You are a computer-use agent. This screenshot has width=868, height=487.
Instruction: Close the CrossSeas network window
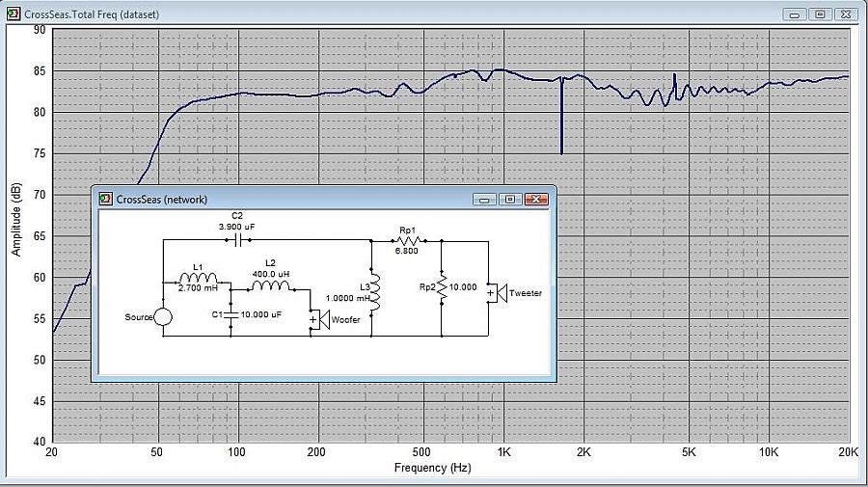536,199
